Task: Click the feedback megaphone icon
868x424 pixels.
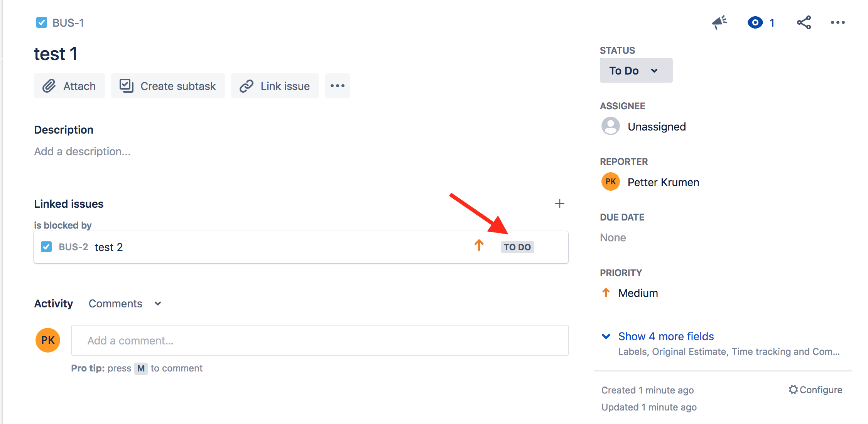Action: click(x=719, y=22)
